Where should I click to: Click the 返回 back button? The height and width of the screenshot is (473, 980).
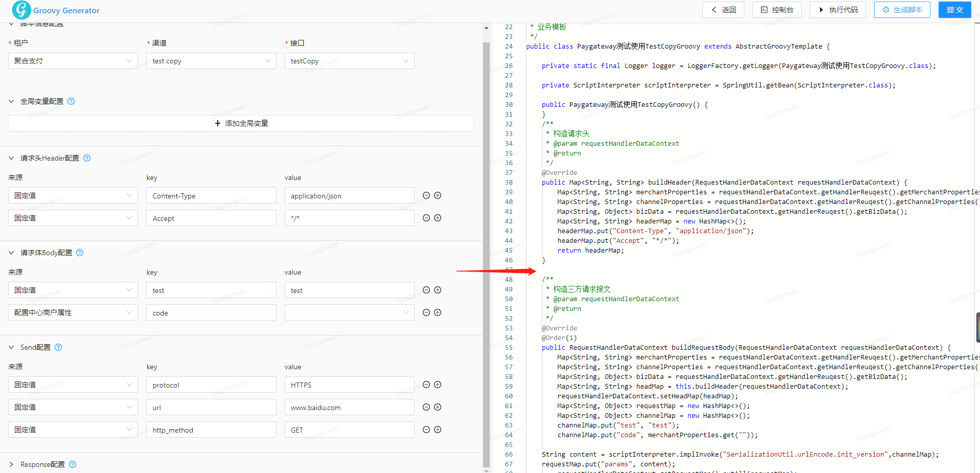click(723, 10)
